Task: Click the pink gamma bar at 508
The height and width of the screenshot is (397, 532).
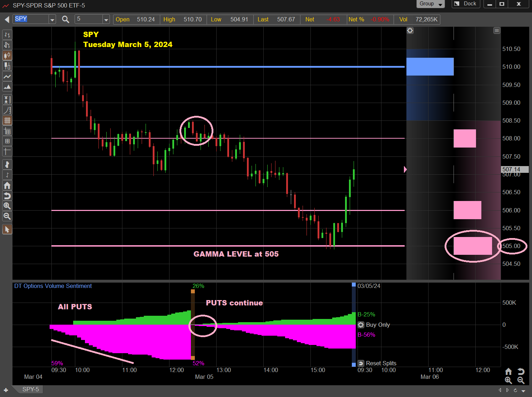Action: (x=465, y=138)
